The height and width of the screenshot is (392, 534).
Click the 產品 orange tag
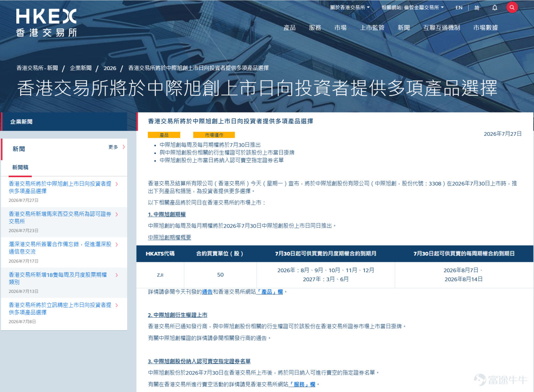[164, 135]
